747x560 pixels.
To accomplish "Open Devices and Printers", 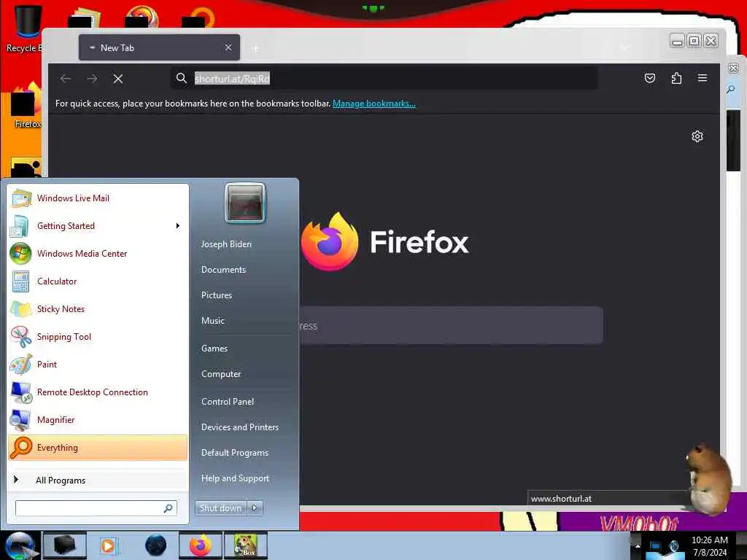I will click(239, 427).
